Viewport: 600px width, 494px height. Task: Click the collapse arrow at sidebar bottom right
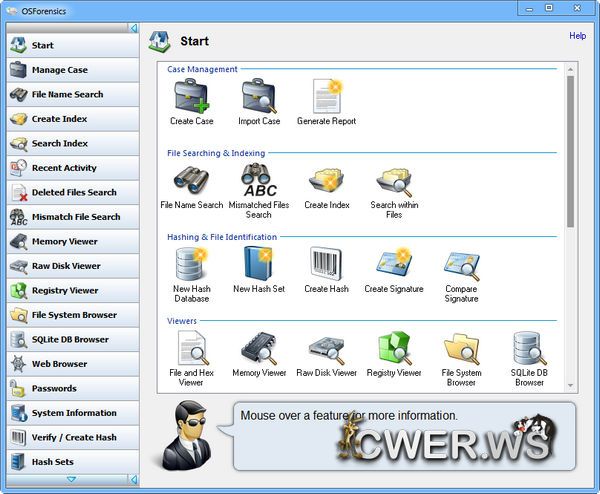point(134,479)
